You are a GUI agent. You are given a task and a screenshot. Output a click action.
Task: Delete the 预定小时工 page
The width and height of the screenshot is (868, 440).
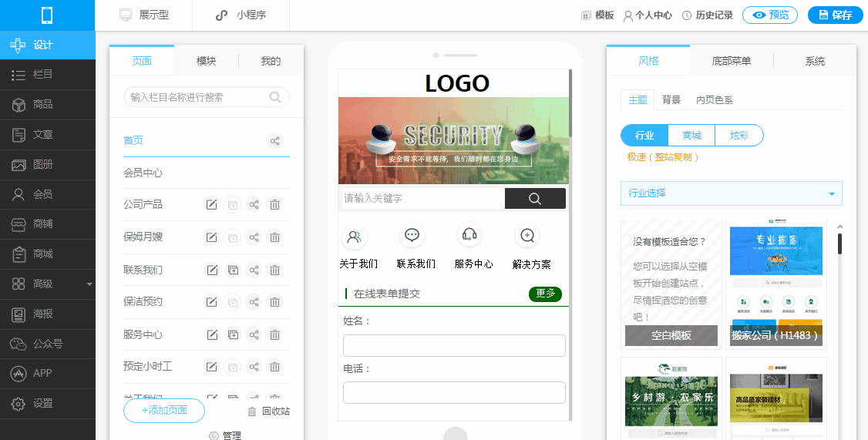tap(274, 366)
